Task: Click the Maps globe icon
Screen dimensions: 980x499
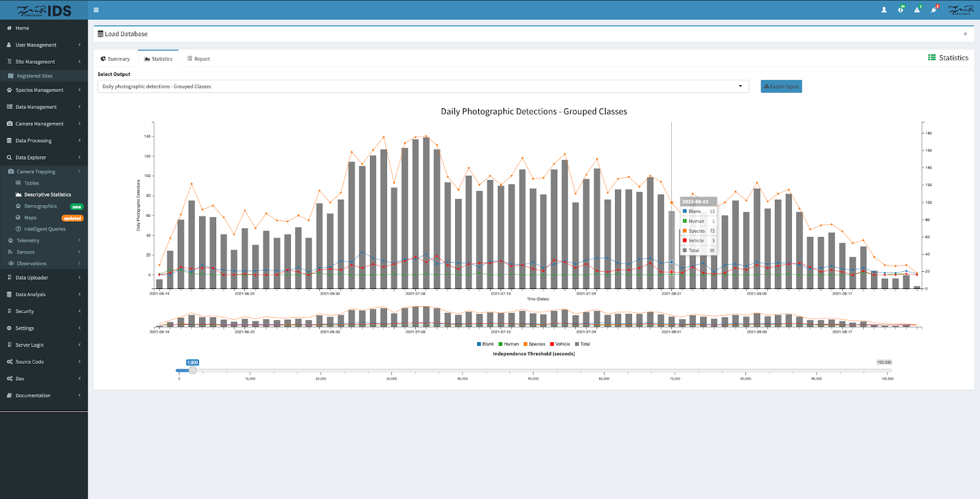Action: click(18, 217)
